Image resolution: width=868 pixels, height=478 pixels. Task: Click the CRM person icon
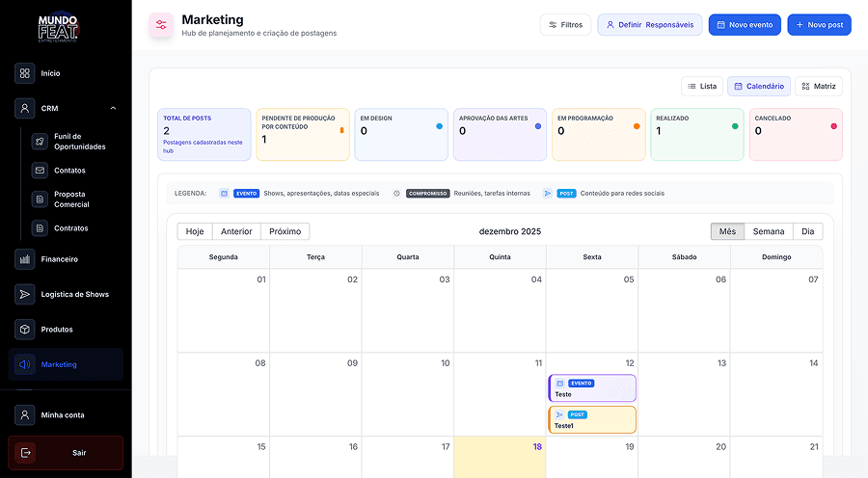24,109
